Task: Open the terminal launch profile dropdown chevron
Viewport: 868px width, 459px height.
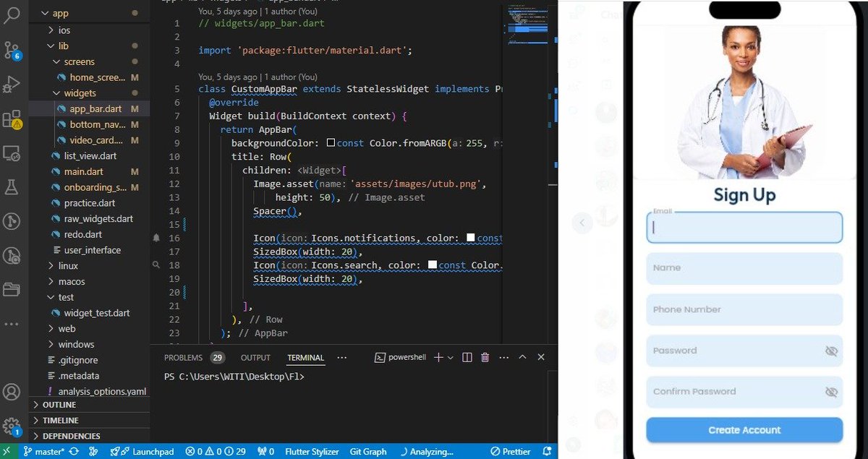Action: 451,357
